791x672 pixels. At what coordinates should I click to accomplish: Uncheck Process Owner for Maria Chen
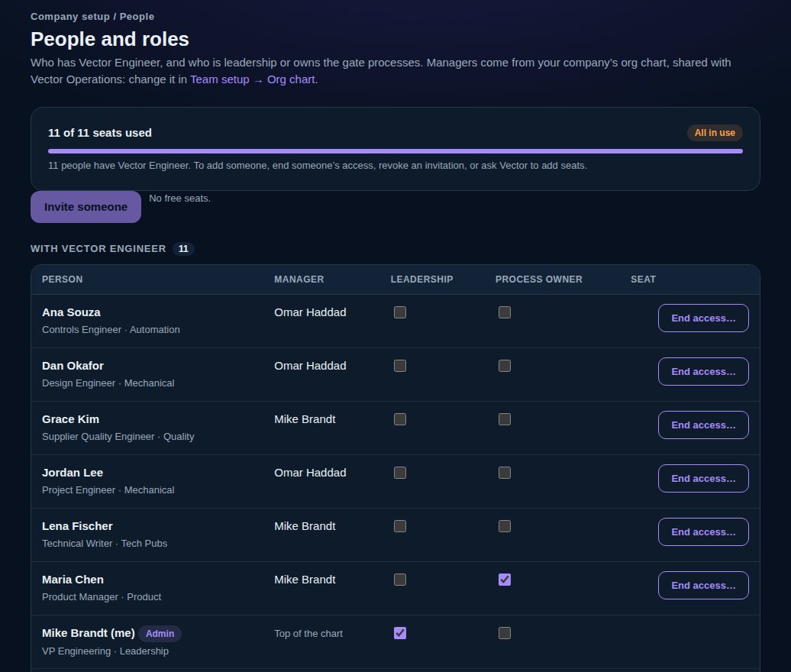click(505, 580)
